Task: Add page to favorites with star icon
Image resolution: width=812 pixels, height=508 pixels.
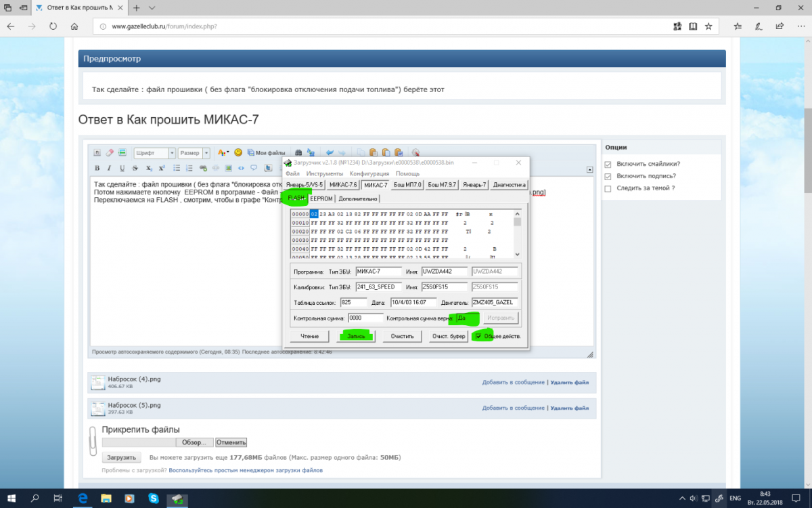Action: (x=708, y=26)
